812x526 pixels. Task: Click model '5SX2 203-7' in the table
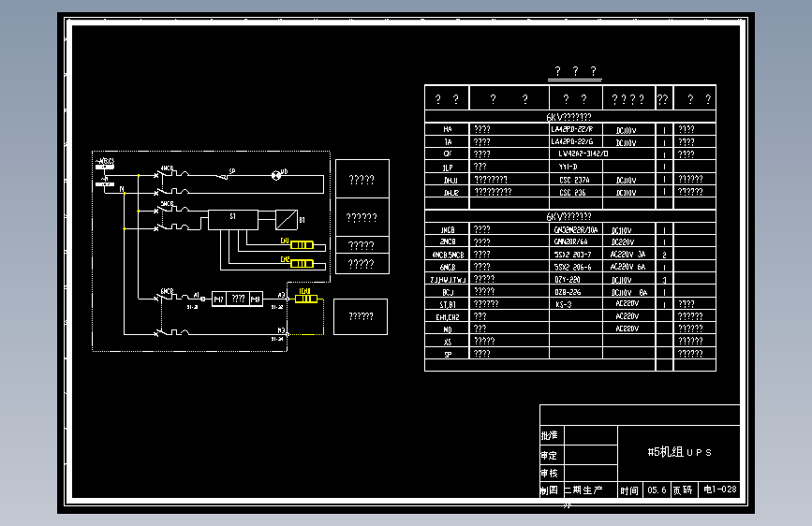[x=572, y=255]
